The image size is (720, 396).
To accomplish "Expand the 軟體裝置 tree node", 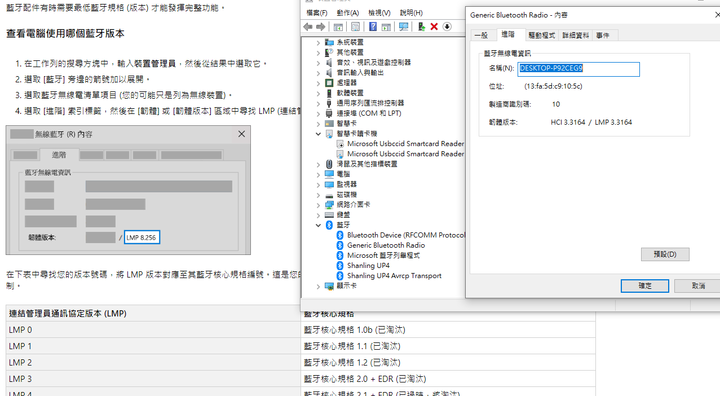I will pos(318,93).
